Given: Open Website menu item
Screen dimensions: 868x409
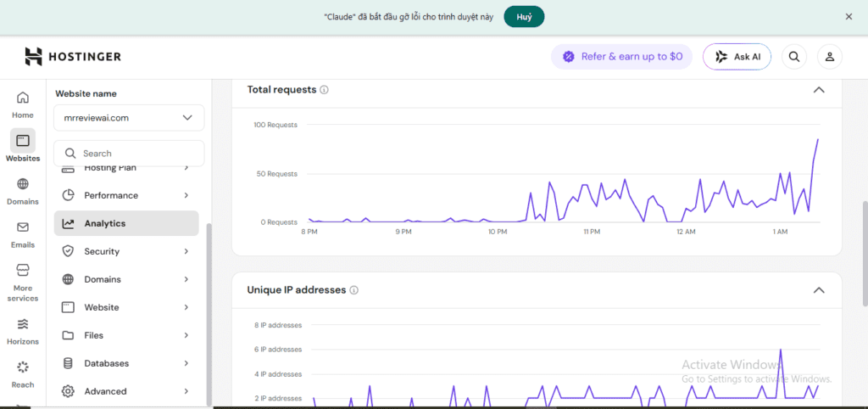Looking at the screenshot, I should point(126,307).
